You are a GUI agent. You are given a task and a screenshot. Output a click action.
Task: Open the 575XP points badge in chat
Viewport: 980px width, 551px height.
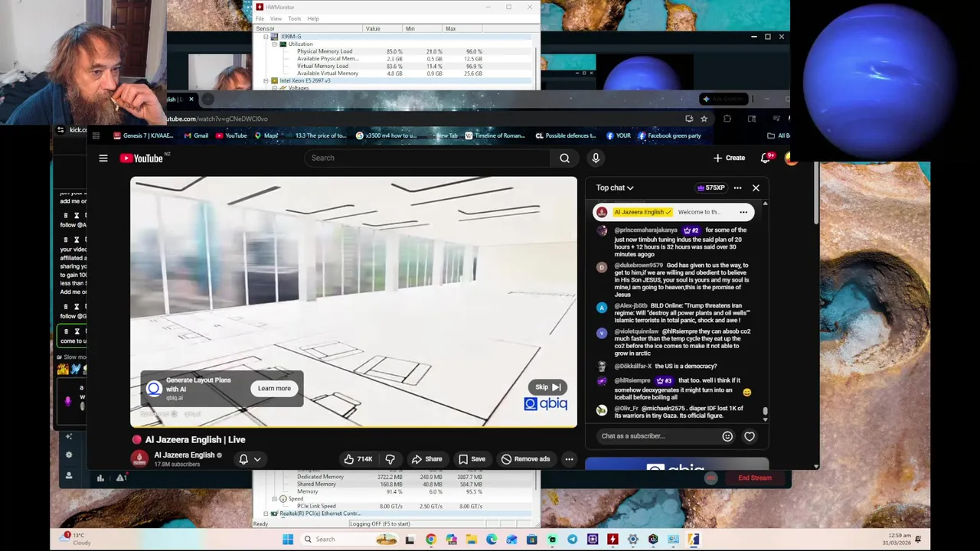(x=710, y=187)
